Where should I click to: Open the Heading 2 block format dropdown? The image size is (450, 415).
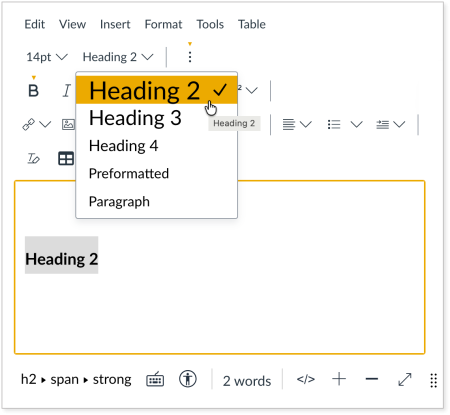118,57
